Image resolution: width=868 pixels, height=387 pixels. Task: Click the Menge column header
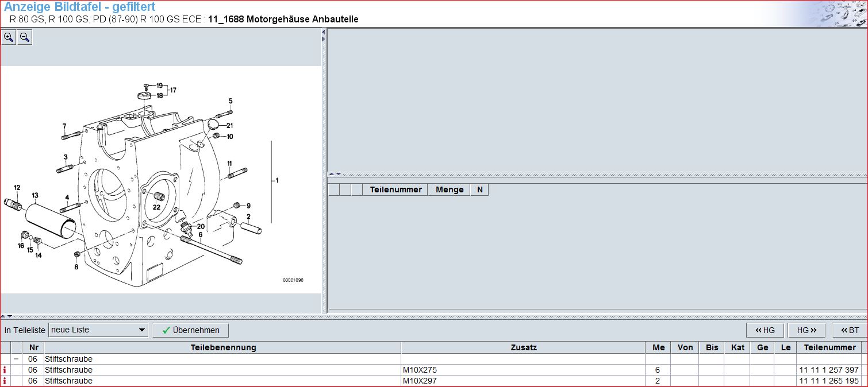[449, 190]
